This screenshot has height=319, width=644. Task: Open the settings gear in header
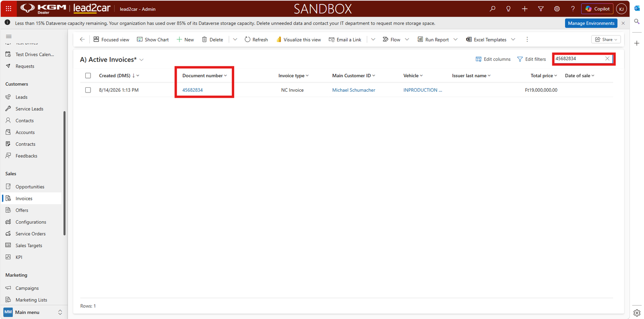(557, 8)
